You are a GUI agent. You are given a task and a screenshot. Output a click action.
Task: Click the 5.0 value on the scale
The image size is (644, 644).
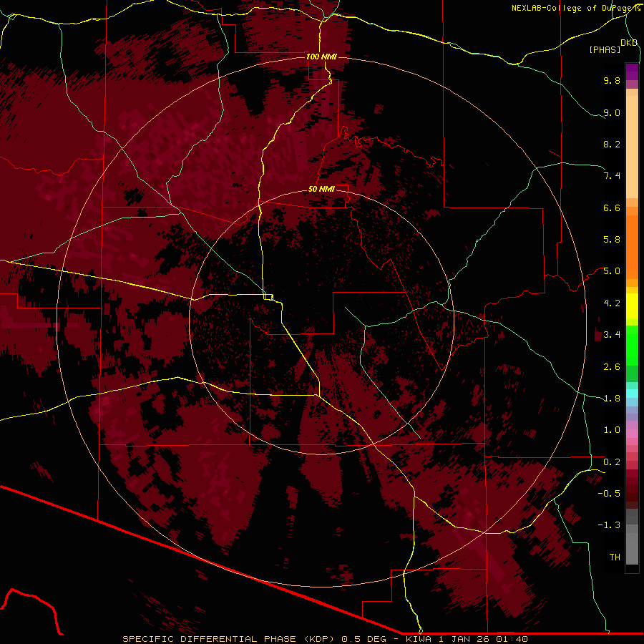pos(612,271)
